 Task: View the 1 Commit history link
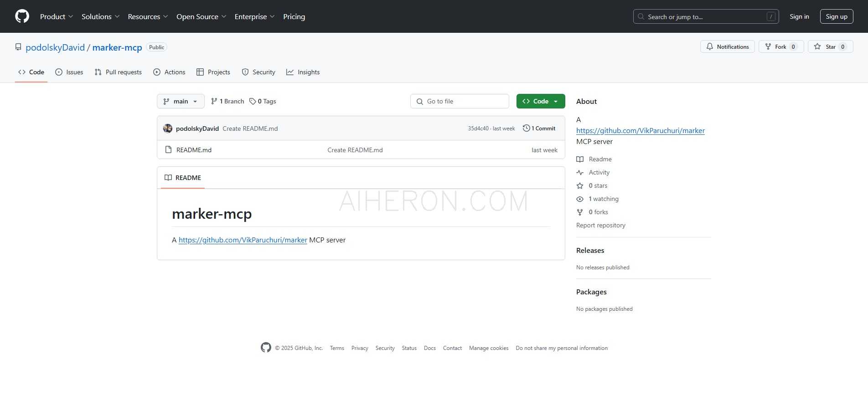(539, 129)
